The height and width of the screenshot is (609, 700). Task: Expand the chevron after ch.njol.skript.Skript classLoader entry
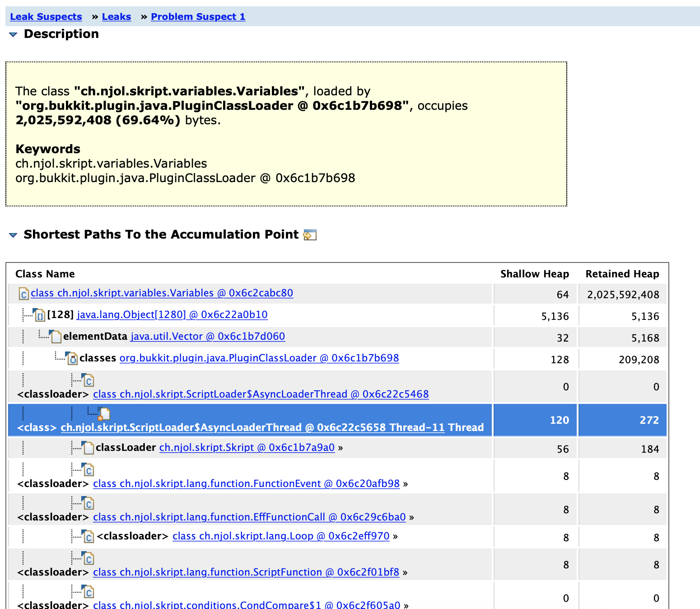click(x=341, y=448)
